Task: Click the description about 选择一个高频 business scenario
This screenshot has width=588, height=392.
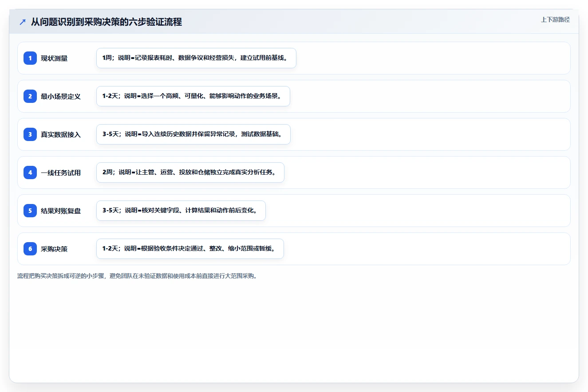Action: point(193,96)
